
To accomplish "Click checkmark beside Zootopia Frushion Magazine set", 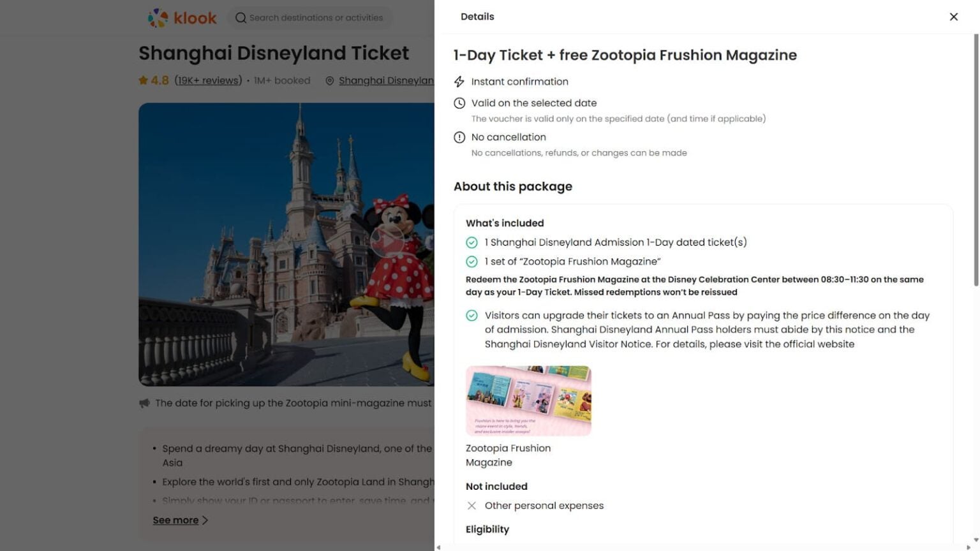I will pyautogui.click(x=471, y=261).
